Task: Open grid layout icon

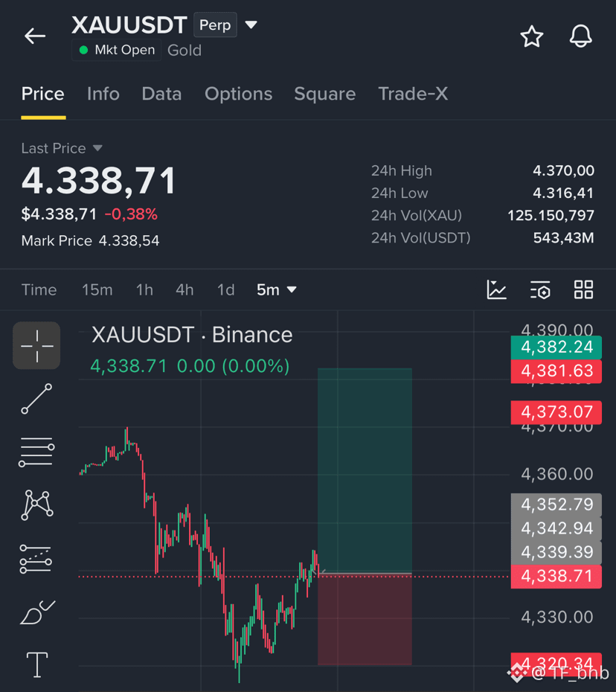Action: pos(583,290)
